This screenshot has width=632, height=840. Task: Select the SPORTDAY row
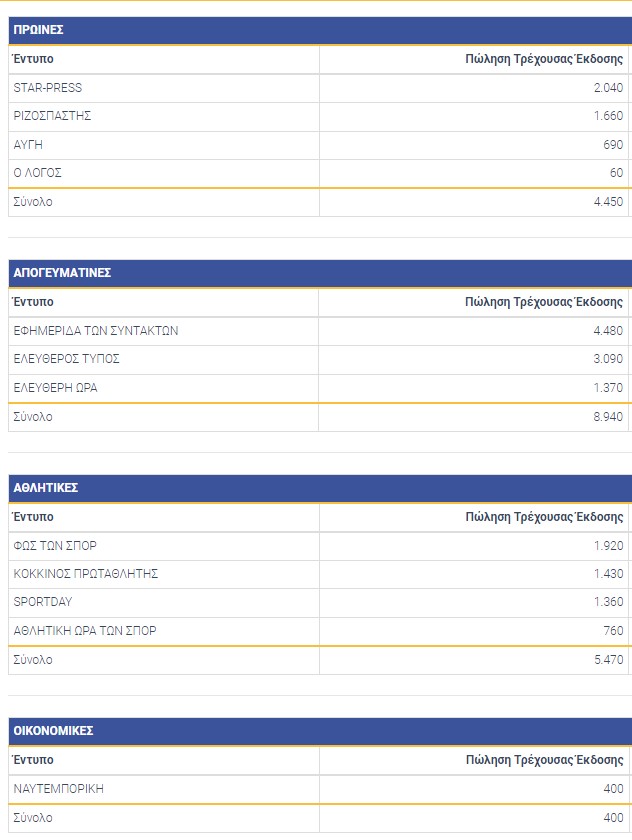(x=43, y=602)
